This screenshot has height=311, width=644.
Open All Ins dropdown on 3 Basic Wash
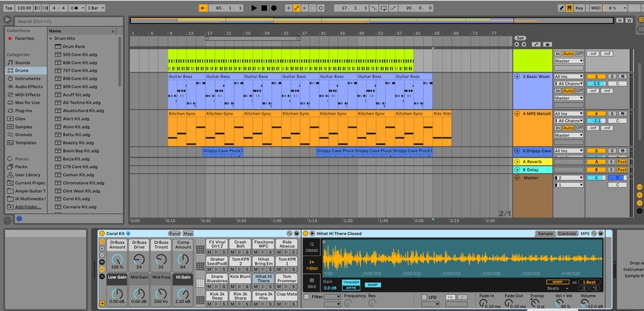568,77
